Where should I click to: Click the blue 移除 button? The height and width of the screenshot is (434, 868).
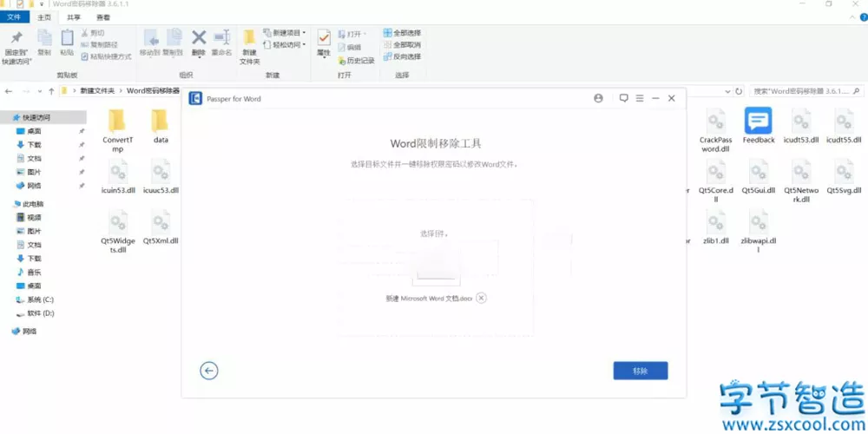tap(641, 371)
